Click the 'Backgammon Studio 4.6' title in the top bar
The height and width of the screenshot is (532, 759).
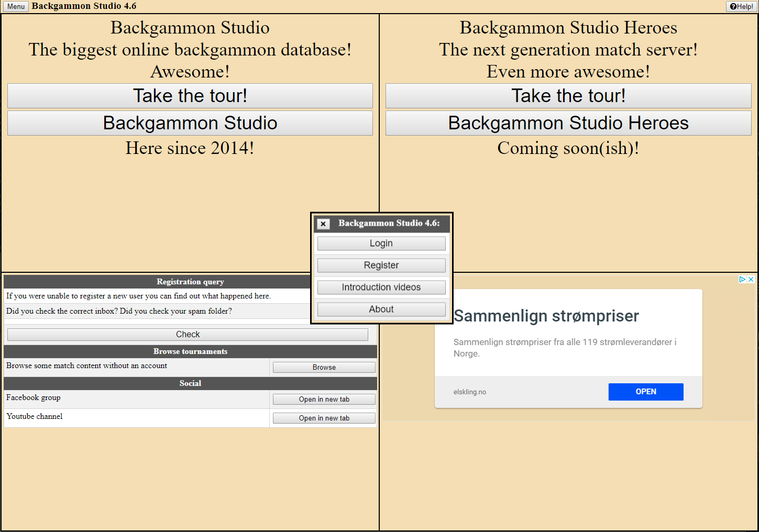(84, 6)
